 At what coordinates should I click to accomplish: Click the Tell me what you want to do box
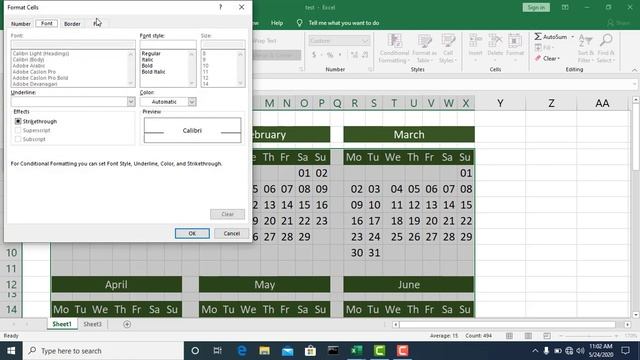coord(344,23)
